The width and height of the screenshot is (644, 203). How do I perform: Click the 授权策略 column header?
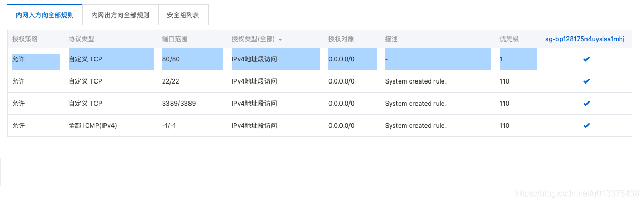coord(25,39)
